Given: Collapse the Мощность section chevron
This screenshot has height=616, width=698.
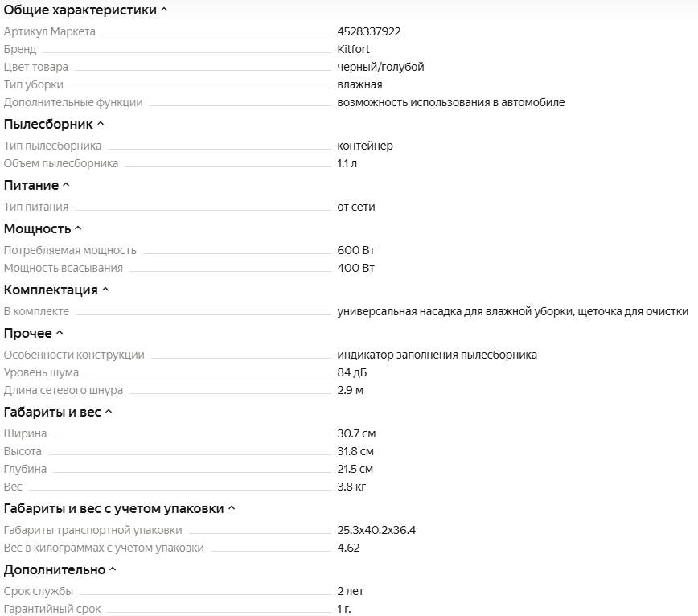Looking at the screenshot, I should (78, 228).
